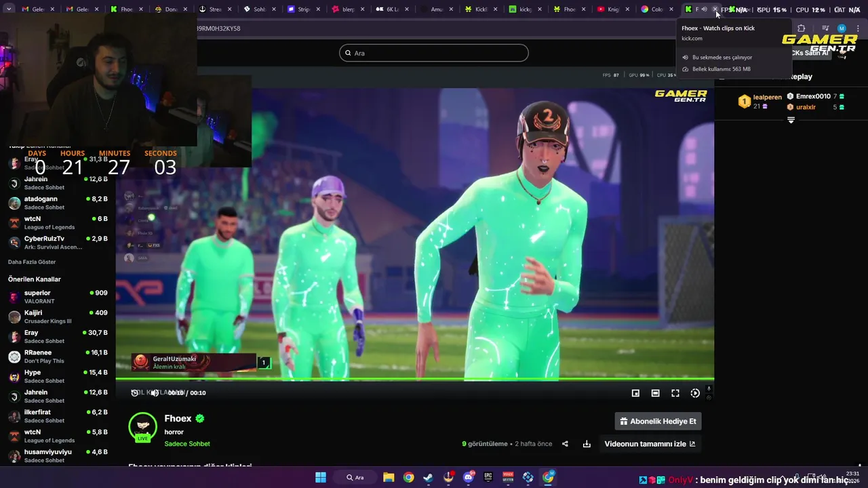Mute the clip using the speaker icon
868x488 pixels.
155,393
